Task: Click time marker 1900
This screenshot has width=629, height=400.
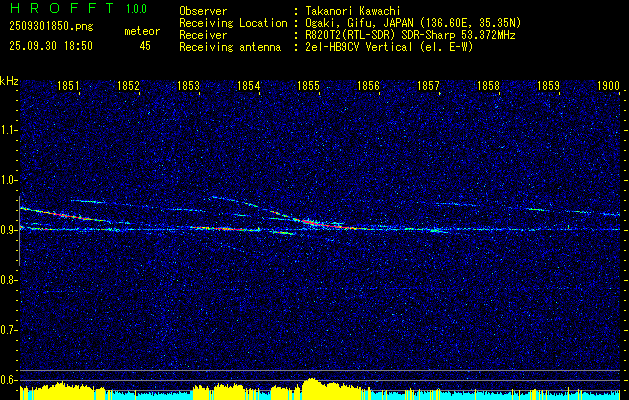Action: coord(609,85)
